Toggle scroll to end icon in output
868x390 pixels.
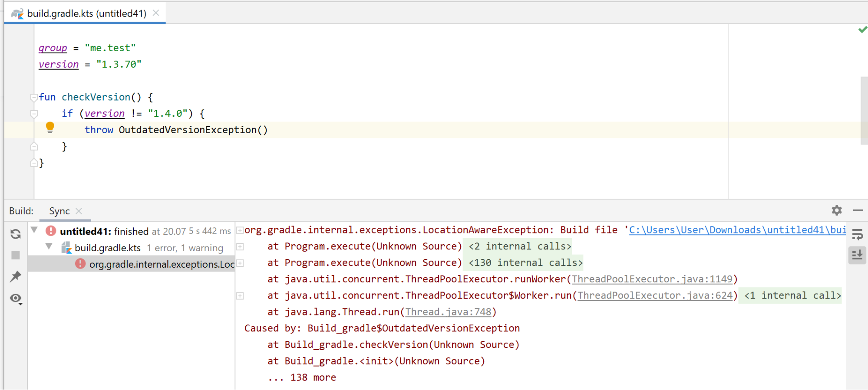tap(858, 255)
